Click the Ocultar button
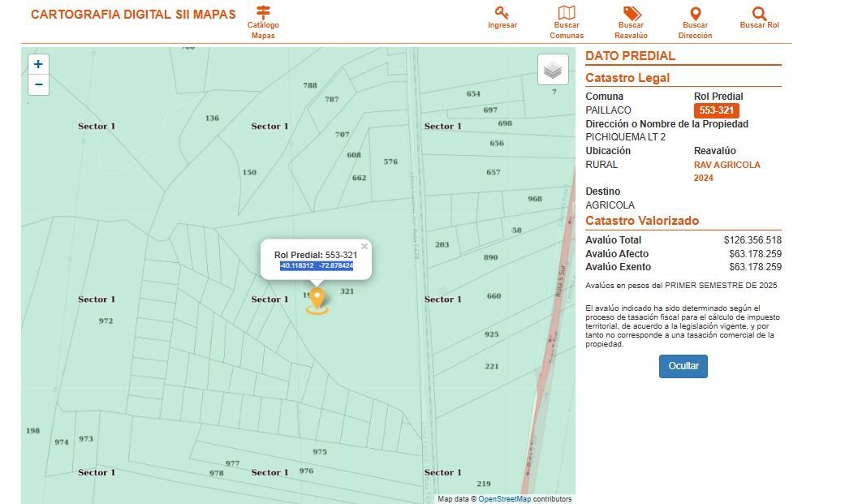The width and height of the screenshot is (858, 504). 683,366
